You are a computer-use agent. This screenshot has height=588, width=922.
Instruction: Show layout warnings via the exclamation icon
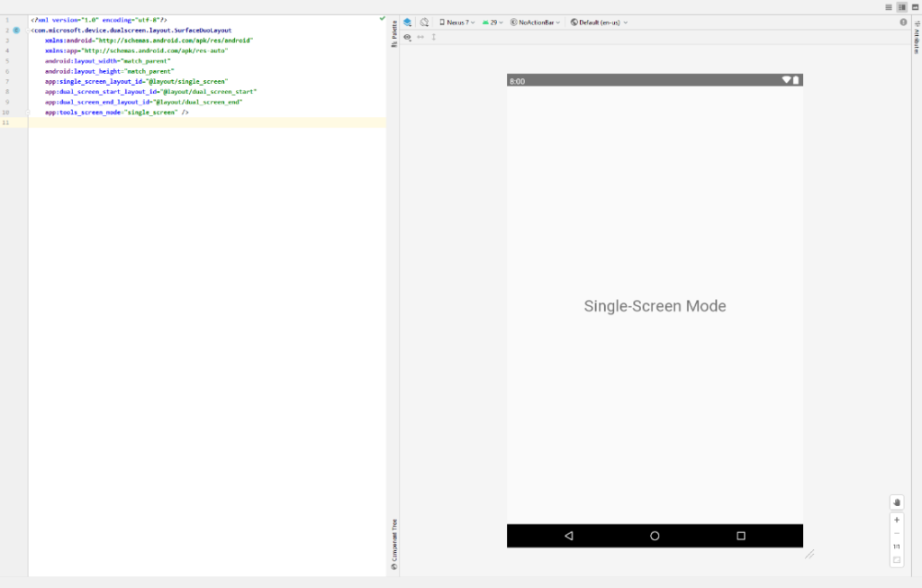click(903, 23)
